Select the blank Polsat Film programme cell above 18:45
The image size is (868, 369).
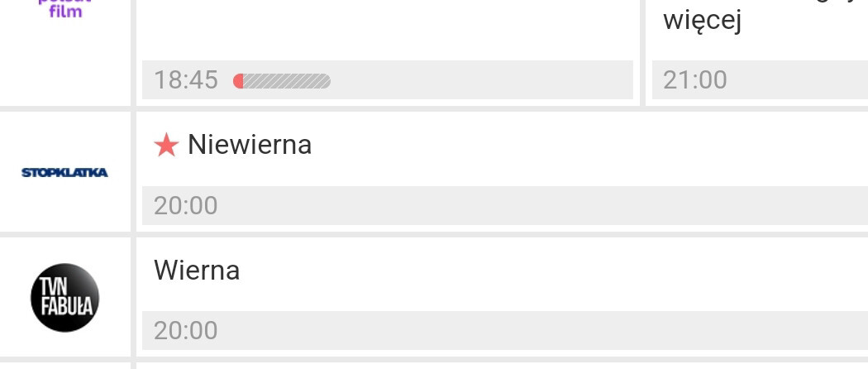tap(387, 29)
